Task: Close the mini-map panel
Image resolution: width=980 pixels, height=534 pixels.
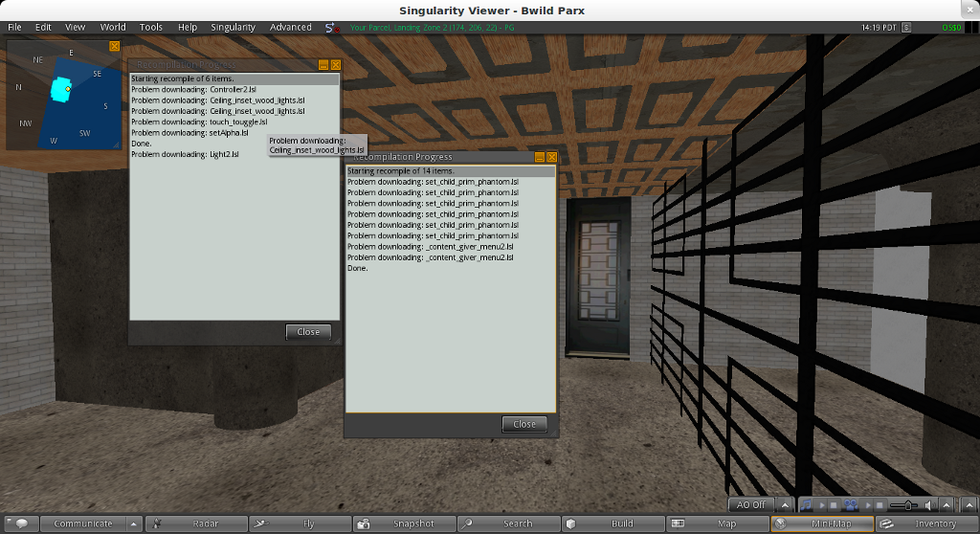Action: pyautogui.click(x=115, y=46)
